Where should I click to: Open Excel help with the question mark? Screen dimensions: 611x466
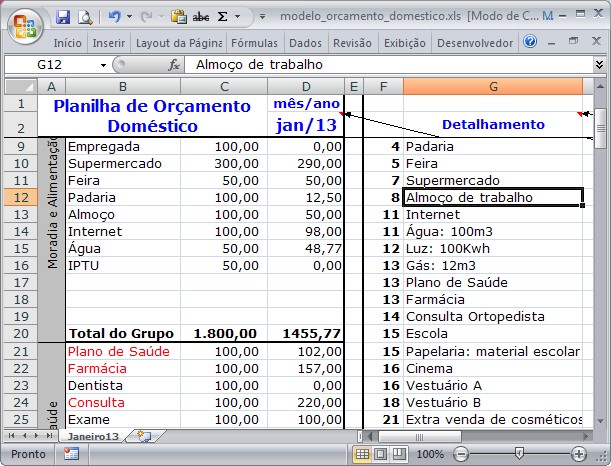tap(530, 41)
